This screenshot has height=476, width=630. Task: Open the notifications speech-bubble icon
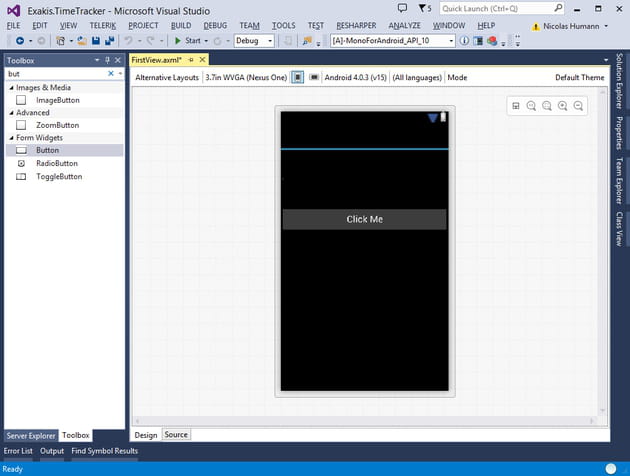pos(402,8)
